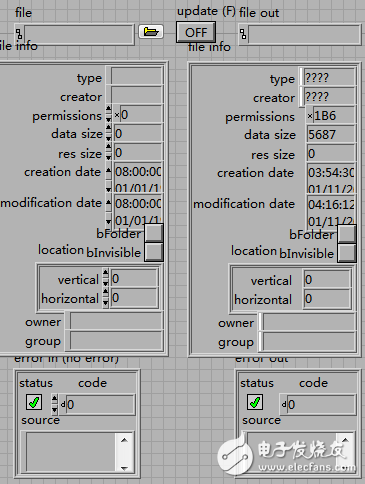Click error in source scrollbar up arrow
The width and height of the screenshot is (365, 484).
(124, 440)
